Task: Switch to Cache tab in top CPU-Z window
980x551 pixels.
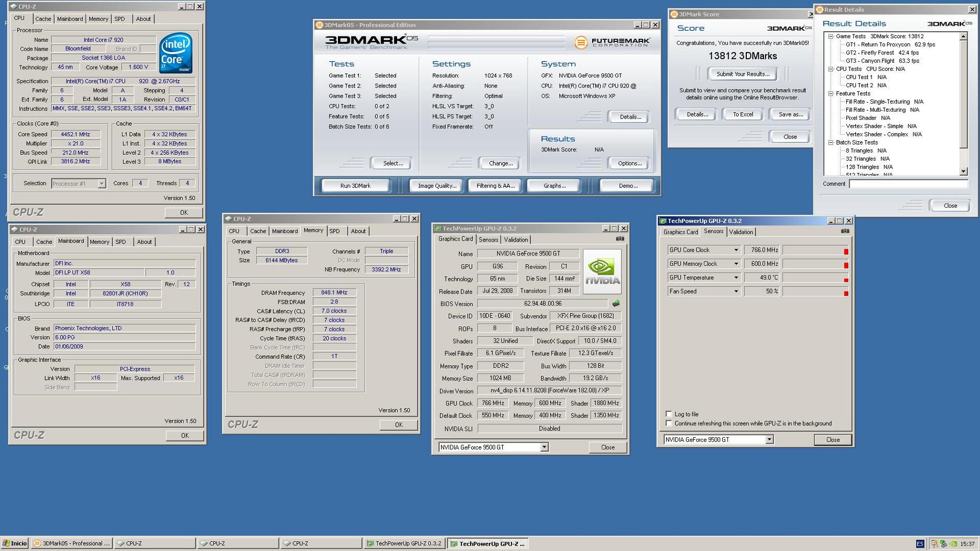Action: tap(43, 19)
